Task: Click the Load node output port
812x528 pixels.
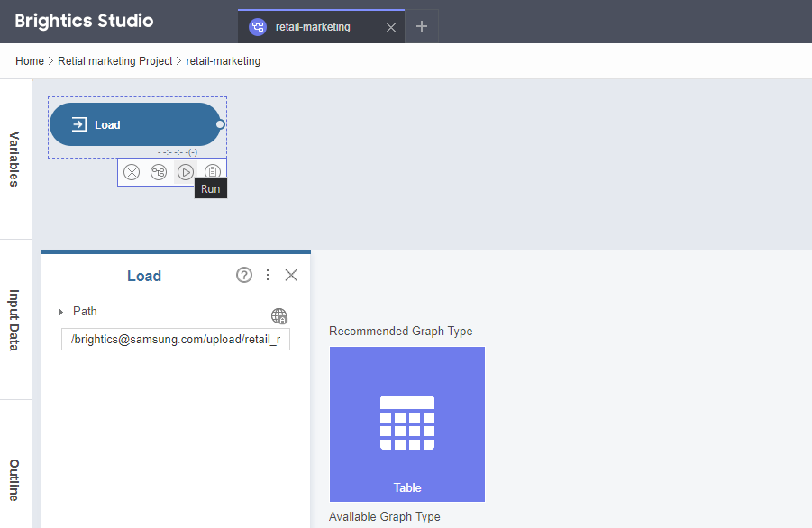Action: [220, 124]
